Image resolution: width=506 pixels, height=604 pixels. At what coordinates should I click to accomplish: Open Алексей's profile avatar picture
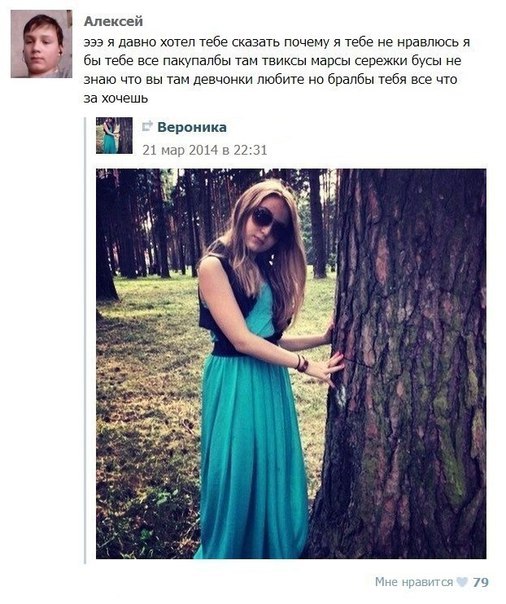(x=41, y=44)
